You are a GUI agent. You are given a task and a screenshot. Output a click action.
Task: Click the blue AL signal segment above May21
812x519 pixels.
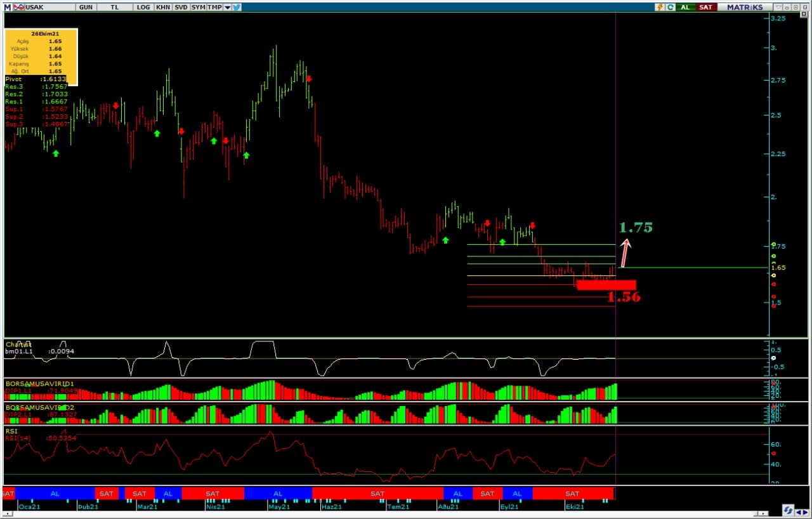pos(278,493)
